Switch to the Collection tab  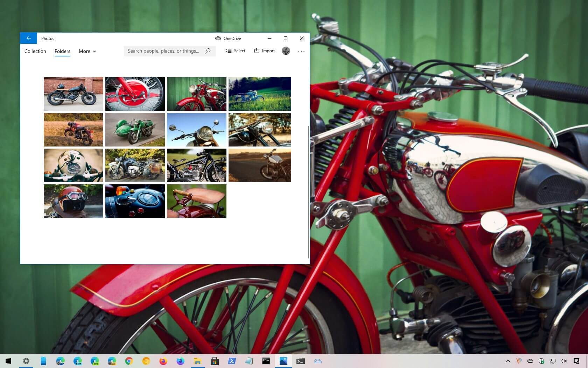click(35, 51)
